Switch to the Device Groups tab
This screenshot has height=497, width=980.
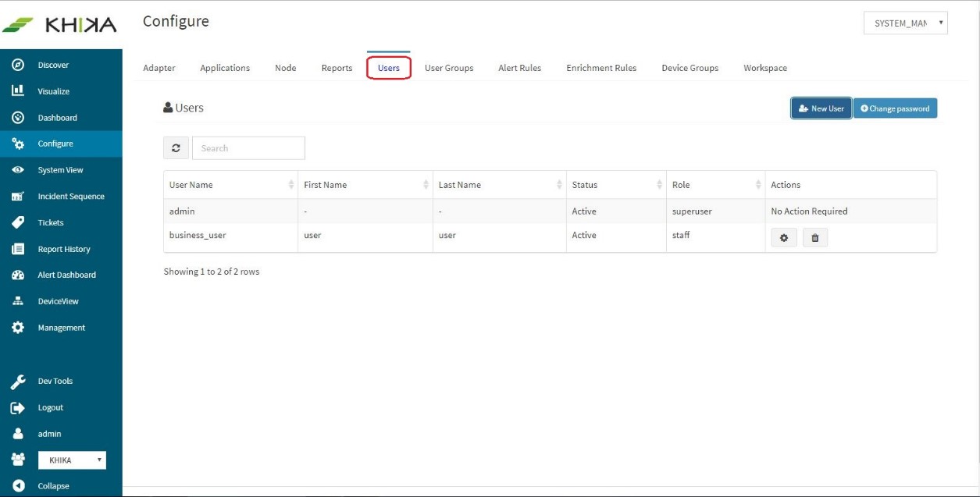coord(690,68)
